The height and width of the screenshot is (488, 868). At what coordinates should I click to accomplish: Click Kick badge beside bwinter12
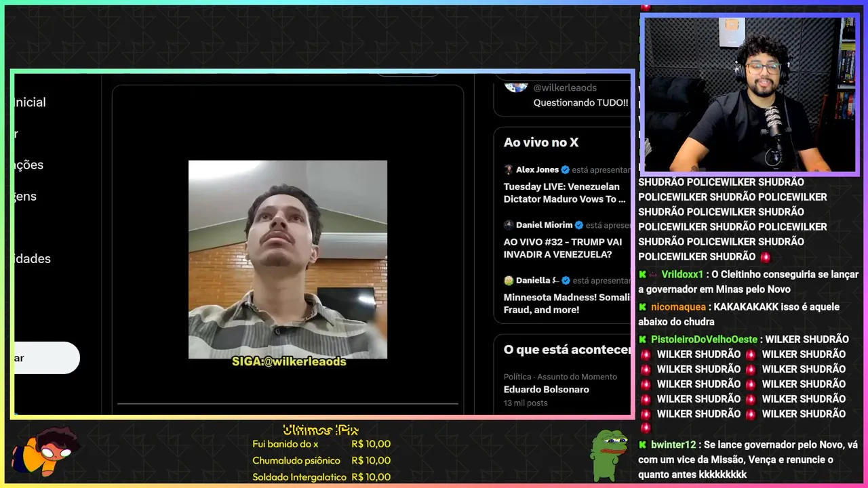tap(642, 445)
